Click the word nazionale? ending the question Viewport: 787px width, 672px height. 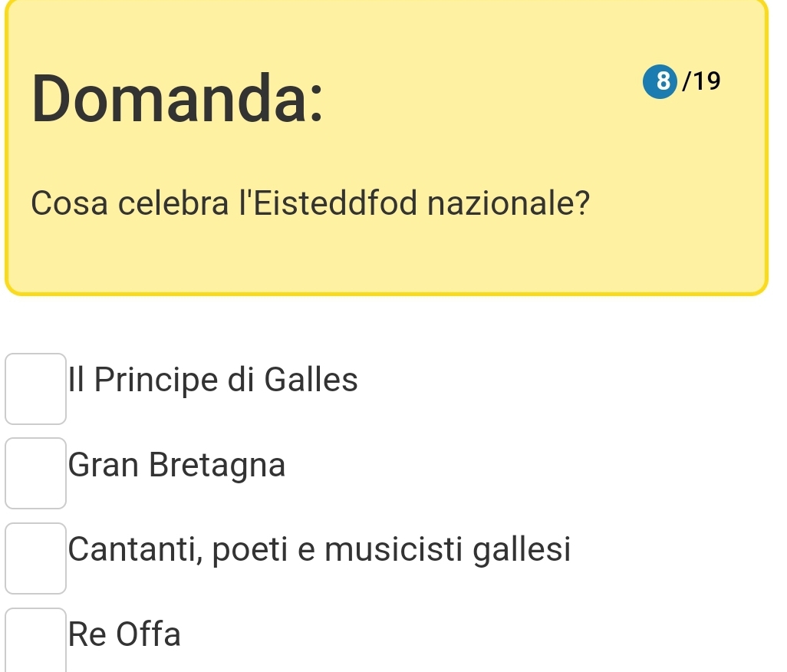tap(509, 203)
